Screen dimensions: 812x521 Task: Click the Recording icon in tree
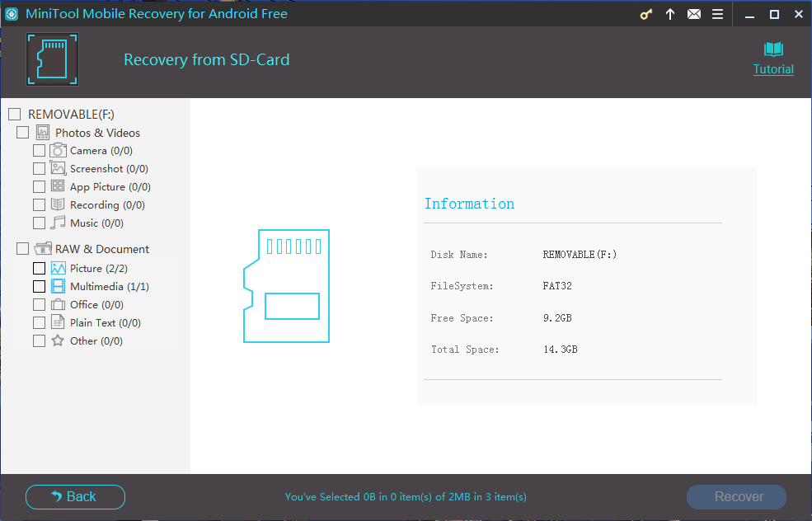click(58, 204)
